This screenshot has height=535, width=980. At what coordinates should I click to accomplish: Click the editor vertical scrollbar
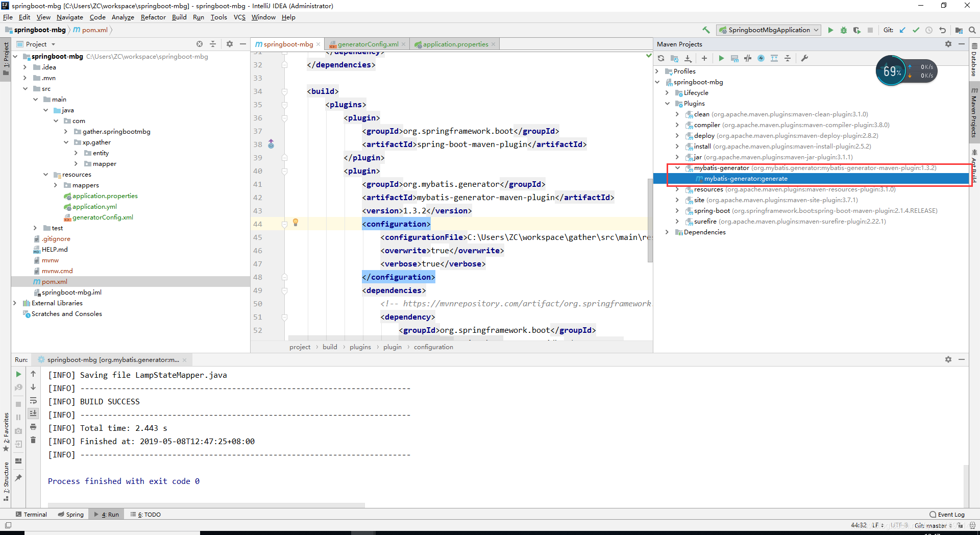point(650,220)
